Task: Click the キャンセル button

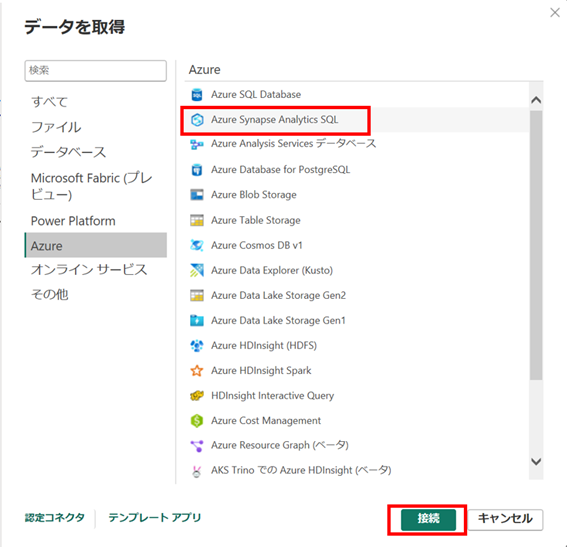Action: pos(506,519)
